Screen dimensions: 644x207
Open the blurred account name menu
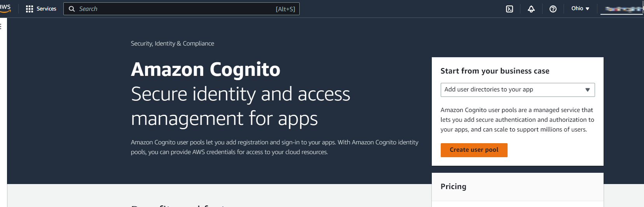coord(622,9)
